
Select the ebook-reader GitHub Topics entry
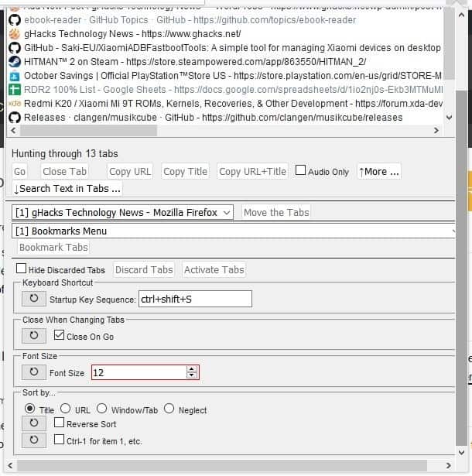[225, 20]
